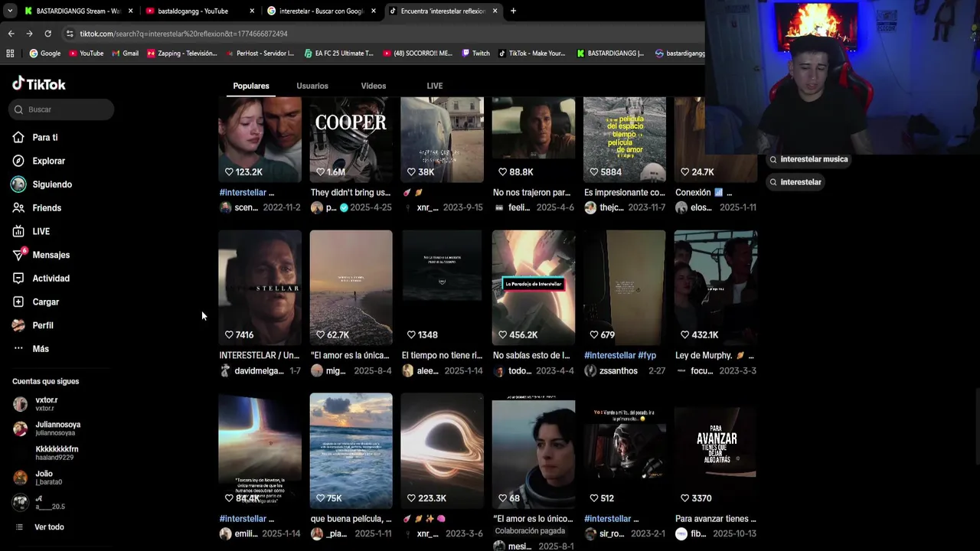Select the interestelar search suggestion
980x551 pixels.
pos(795,182)
